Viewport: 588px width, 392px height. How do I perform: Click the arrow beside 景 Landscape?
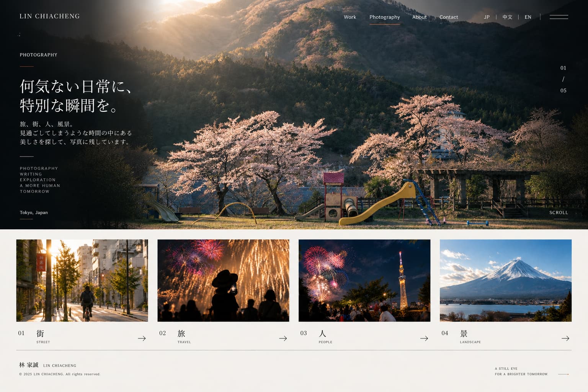point(565,338)
